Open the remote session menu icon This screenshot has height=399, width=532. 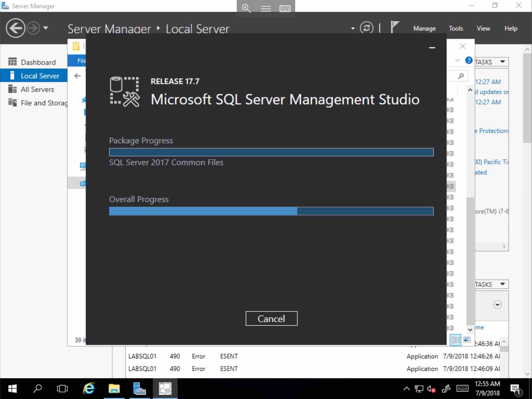point(266,9)
